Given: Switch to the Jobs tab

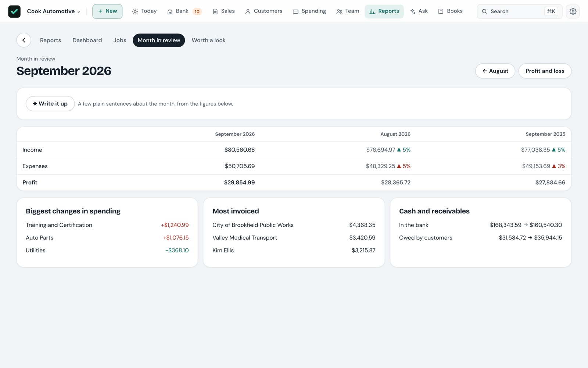Looking at the screenshot, I should [x=120, y=40].
